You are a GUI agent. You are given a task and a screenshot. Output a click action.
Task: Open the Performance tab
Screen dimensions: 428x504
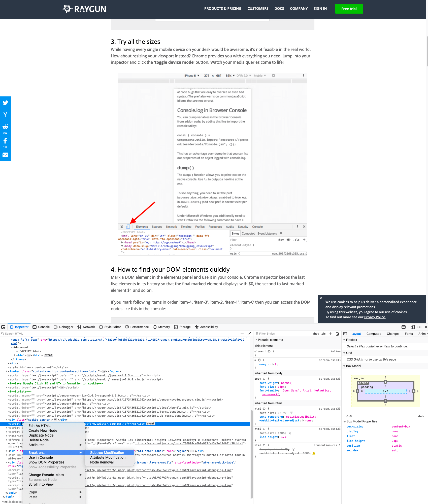click(137, 327)
